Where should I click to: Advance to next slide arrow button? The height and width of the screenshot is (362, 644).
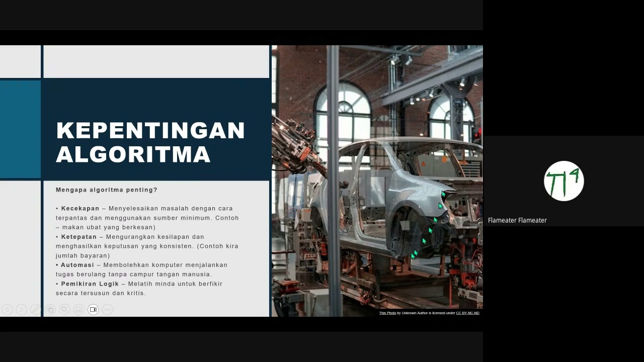[21, 310]
